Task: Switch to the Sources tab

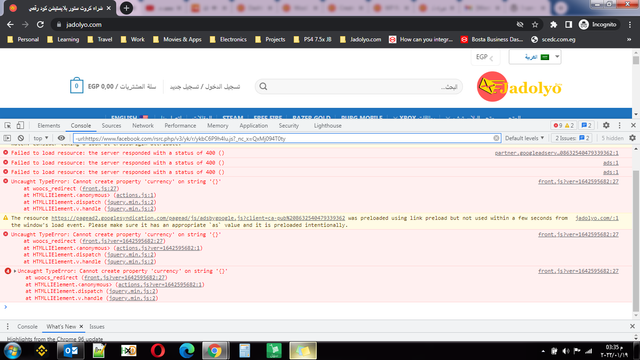Action: click(111, 126)
